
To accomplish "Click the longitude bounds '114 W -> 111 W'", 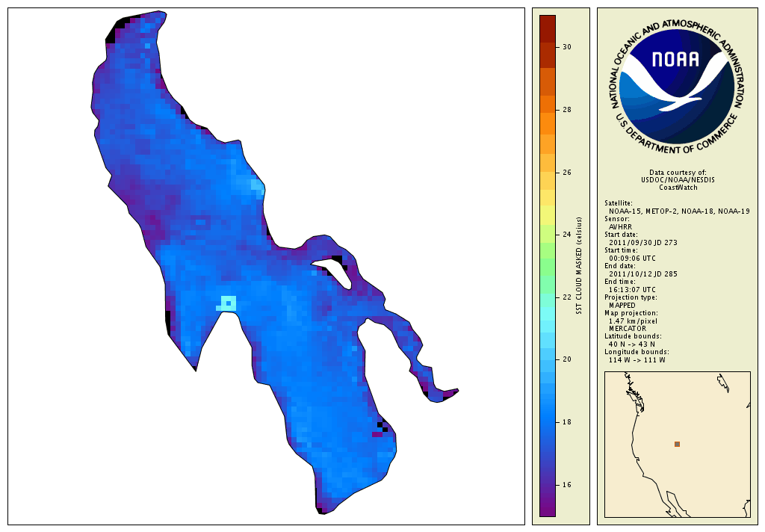I will click(x=637, y=360).
